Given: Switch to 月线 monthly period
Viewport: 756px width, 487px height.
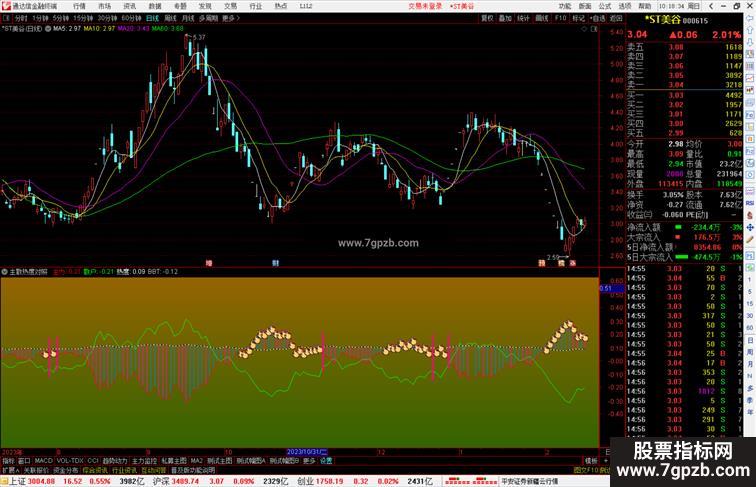Looking at the screenshot, I should pos(188,18).
